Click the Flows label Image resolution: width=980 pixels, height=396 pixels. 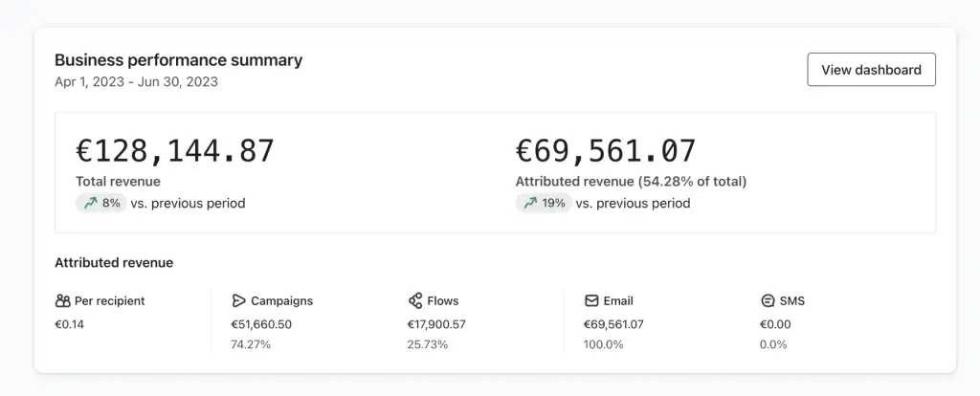click(x=443, y=301)
